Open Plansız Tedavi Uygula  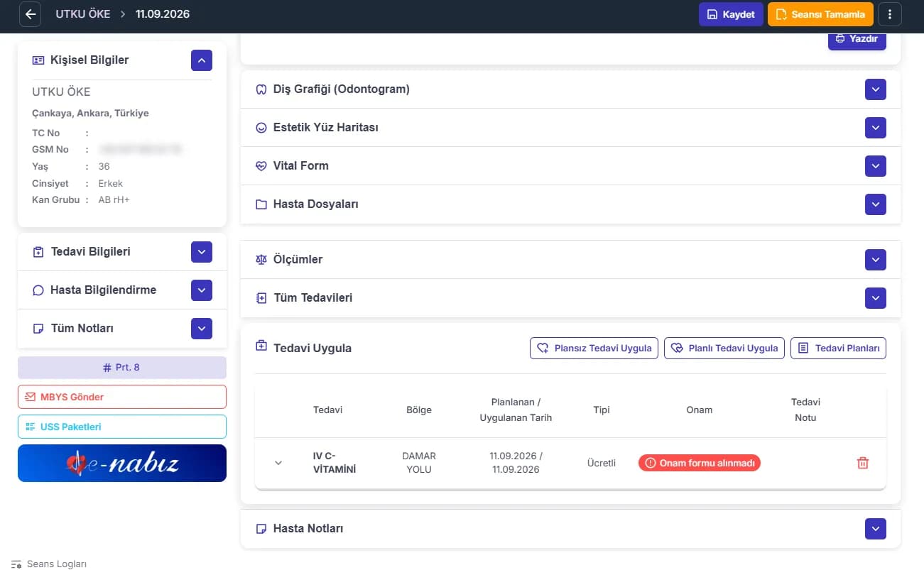(x=594, y=348)
